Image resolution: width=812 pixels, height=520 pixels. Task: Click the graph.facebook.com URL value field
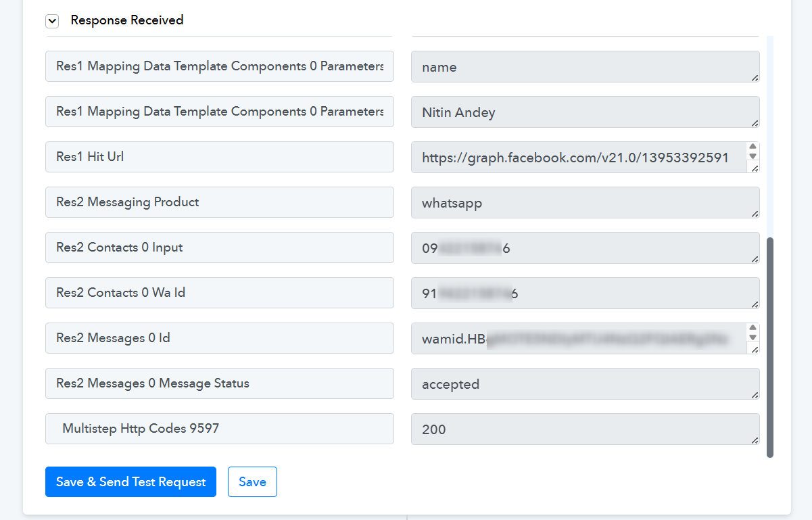point(575,158)
